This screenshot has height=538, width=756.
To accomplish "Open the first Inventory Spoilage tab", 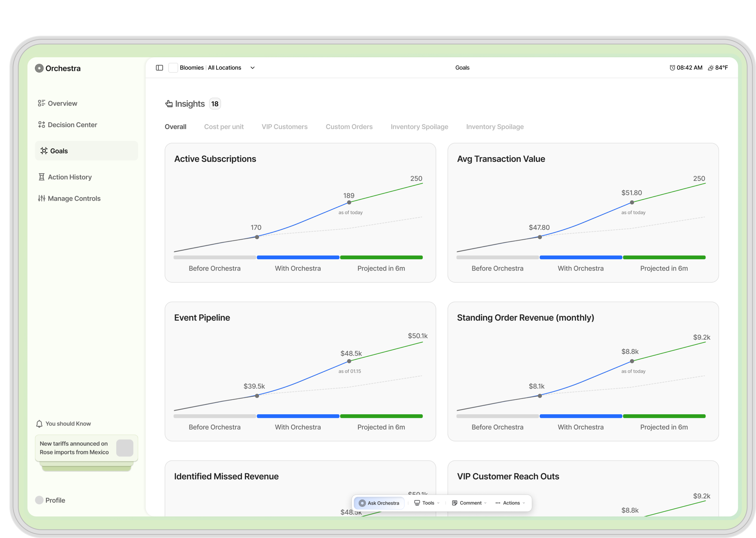I will [x=419, y=127].
